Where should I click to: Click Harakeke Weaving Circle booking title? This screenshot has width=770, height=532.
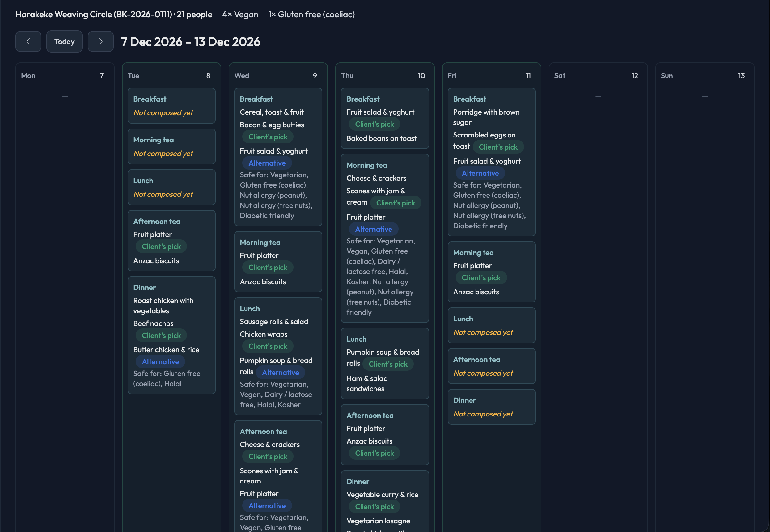pos(114,14)
